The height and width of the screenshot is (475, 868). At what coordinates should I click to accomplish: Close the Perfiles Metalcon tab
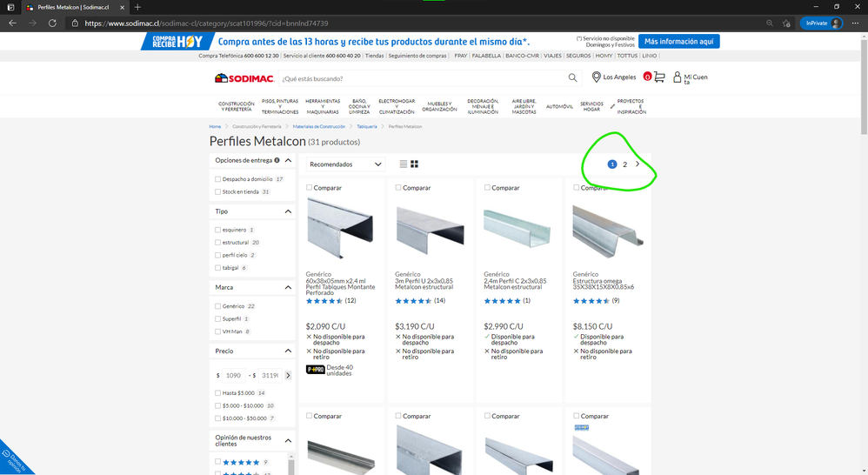[x=123, y=7]
